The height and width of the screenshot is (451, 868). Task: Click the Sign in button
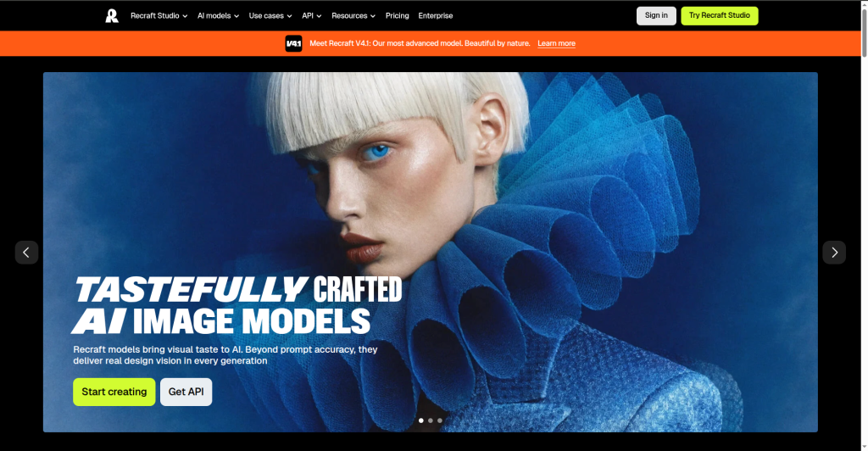[x=656, y=15]
